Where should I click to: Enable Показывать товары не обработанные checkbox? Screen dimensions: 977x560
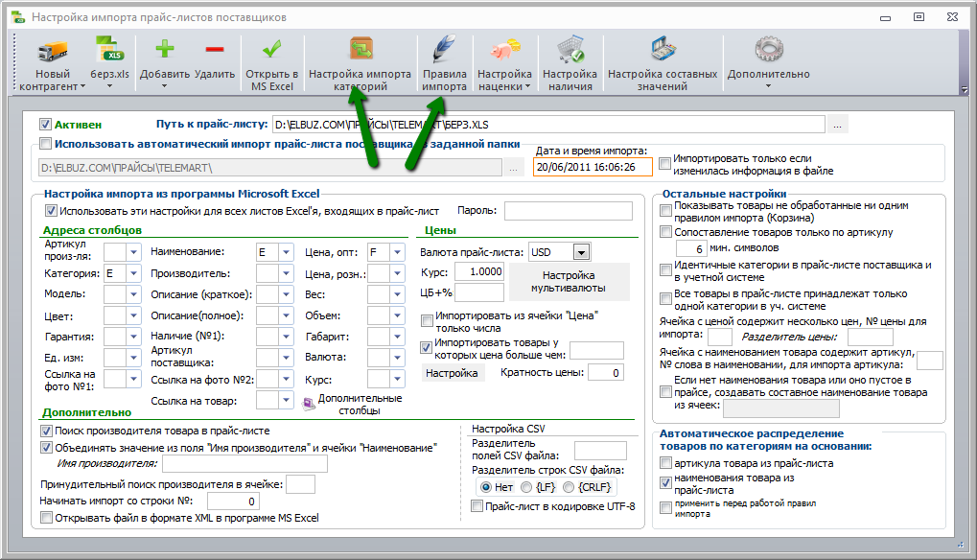[665, 211]
